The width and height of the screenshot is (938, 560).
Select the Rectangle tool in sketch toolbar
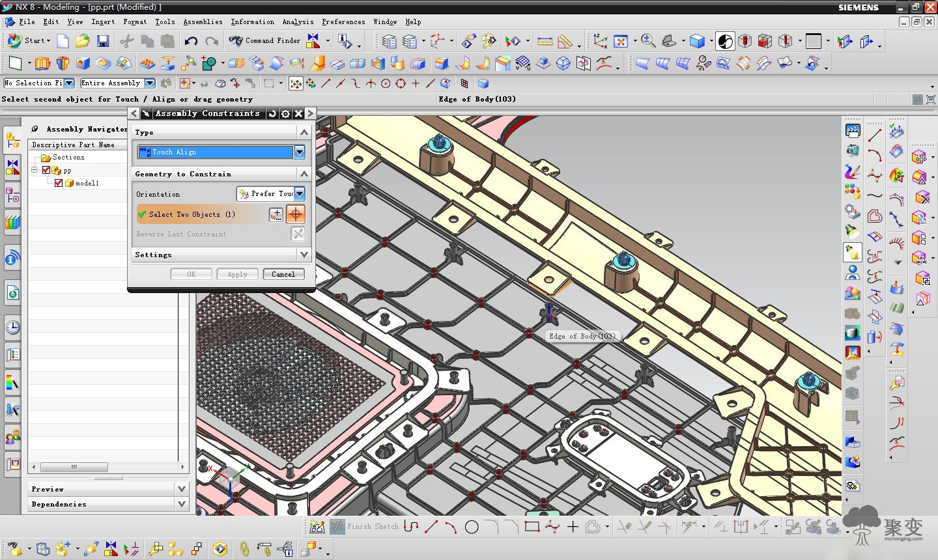pyautogui.click(x=532, y=527)
